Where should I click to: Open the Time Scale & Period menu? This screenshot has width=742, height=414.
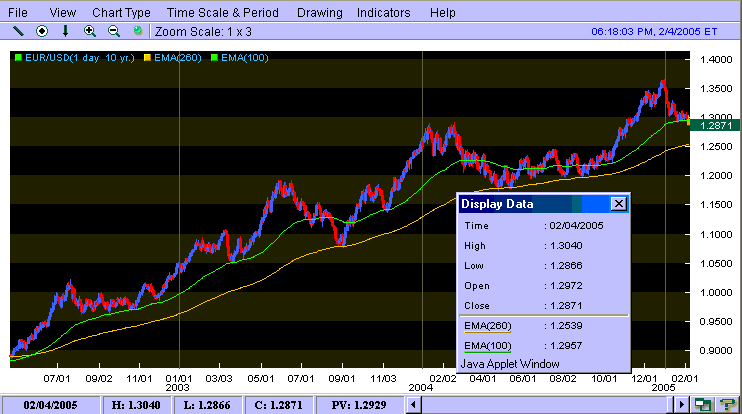(222, 13)
